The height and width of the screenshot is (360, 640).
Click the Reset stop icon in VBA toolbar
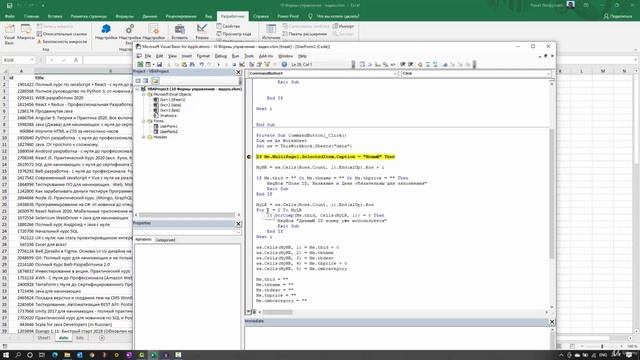[x=234, y=64]
